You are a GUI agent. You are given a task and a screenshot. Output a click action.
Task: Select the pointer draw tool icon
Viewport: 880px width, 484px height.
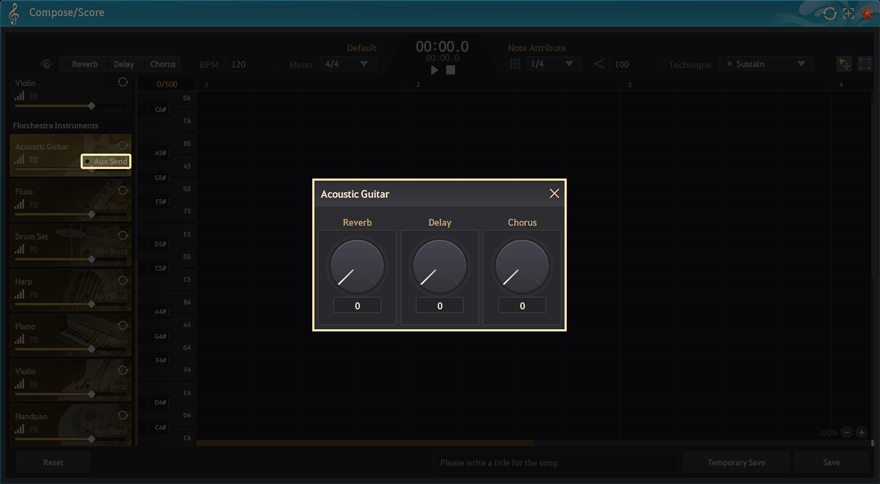point(844,64)
